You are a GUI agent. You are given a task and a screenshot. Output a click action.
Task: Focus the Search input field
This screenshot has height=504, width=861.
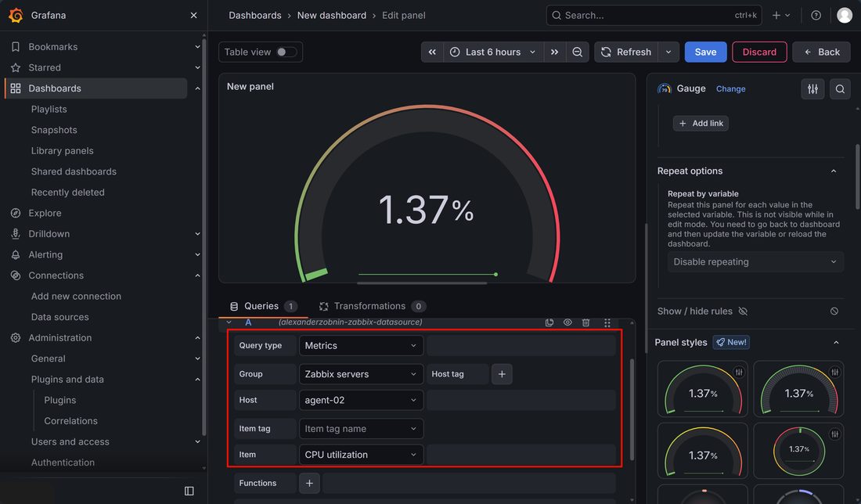[x=654, y=16]
